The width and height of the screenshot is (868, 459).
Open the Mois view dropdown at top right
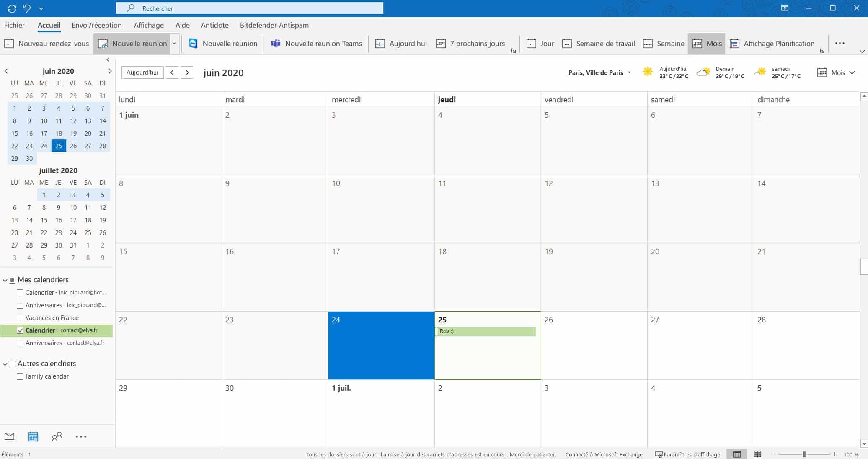(x=836, y=72)
